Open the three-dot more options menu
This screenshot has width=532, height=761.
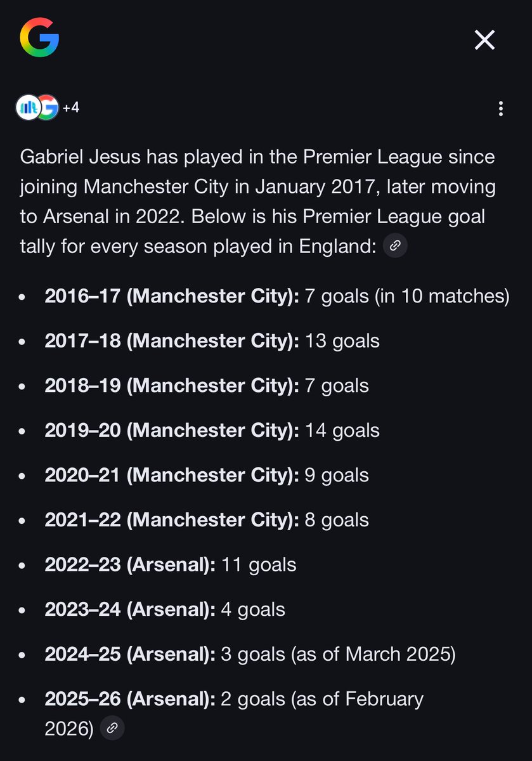pyautogui.click(x=501, y=108)
